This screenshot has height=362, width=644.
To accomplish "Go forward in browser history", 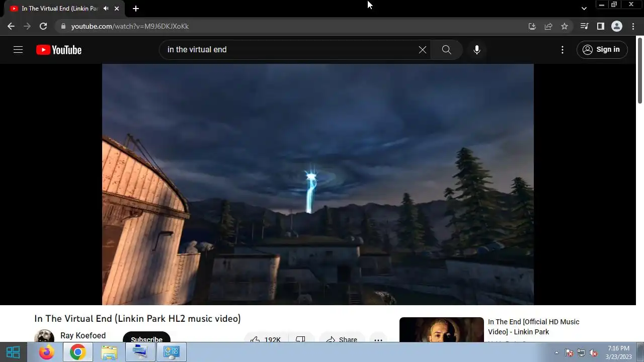I will point(27,26).
